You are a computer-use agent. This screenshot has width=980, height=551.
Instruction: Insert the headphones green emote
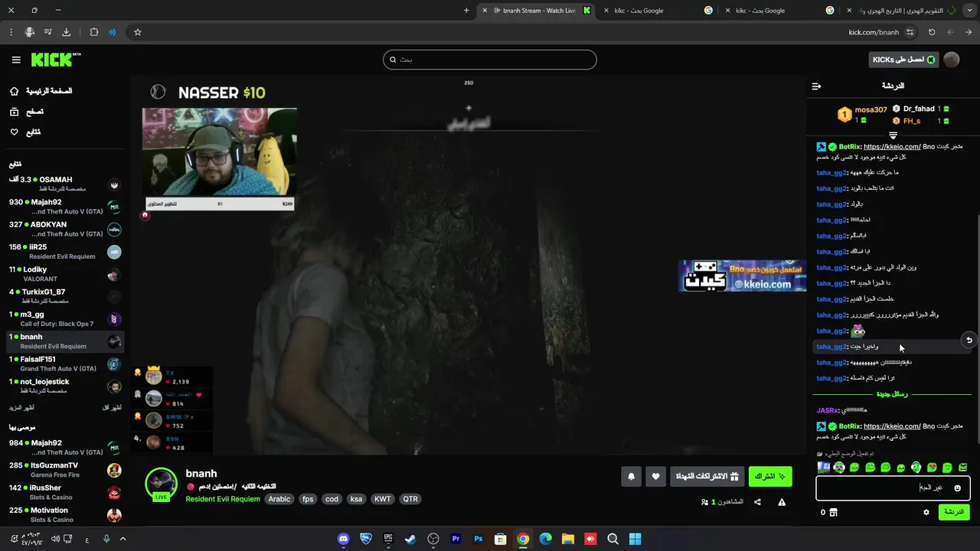click(916, 468)
